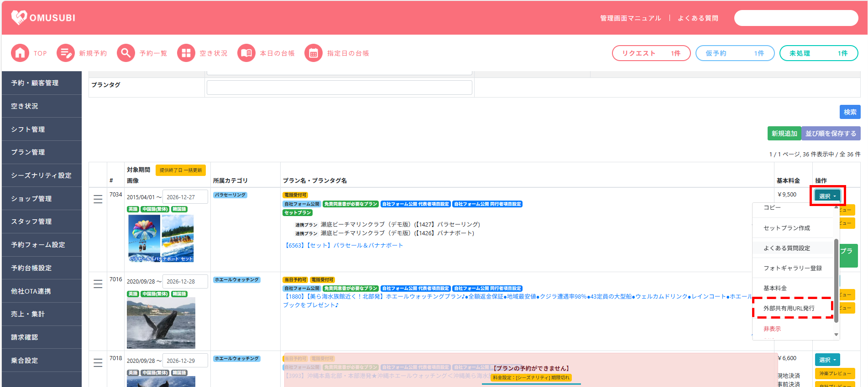Open 本日の台帳 book icon
The height and width of the screenshot is (387, 868).
[x=246, y=53]
